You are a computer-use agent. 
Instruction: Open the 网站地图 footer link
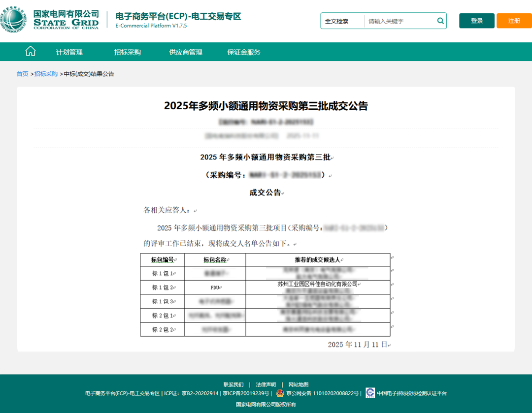(298, 384)
